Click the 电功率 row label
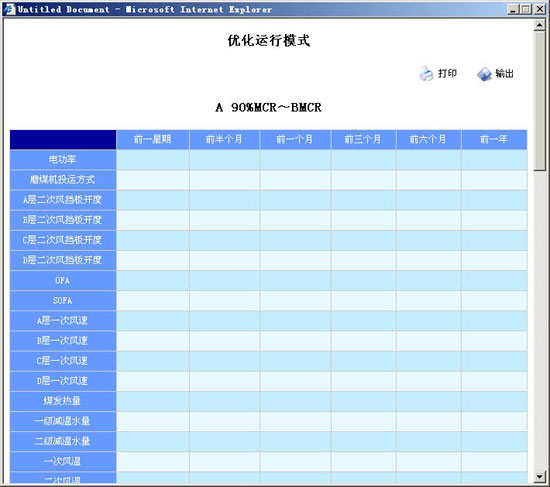The width and height of the screenshot is (550, 487). (x=63, y=160)
